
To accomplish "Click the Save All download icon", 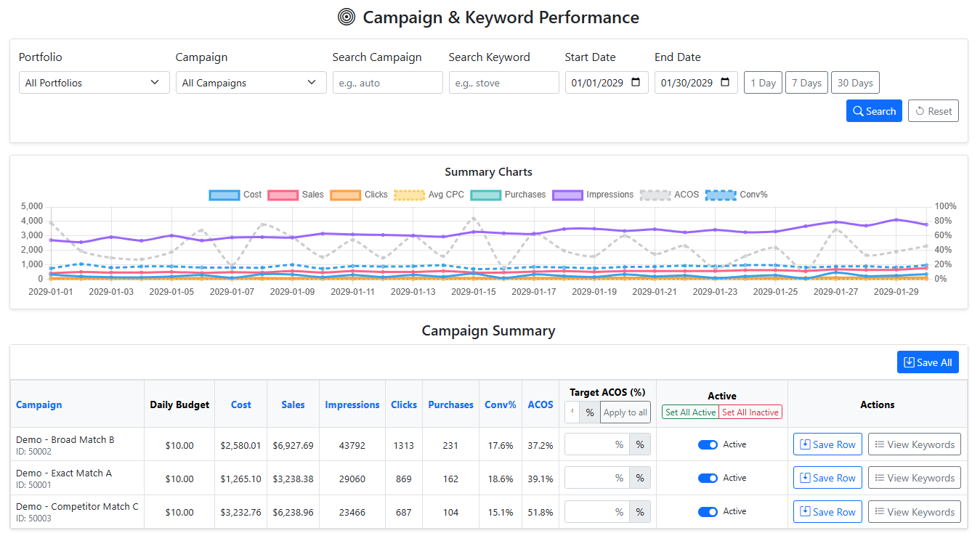I will [909, 362].
